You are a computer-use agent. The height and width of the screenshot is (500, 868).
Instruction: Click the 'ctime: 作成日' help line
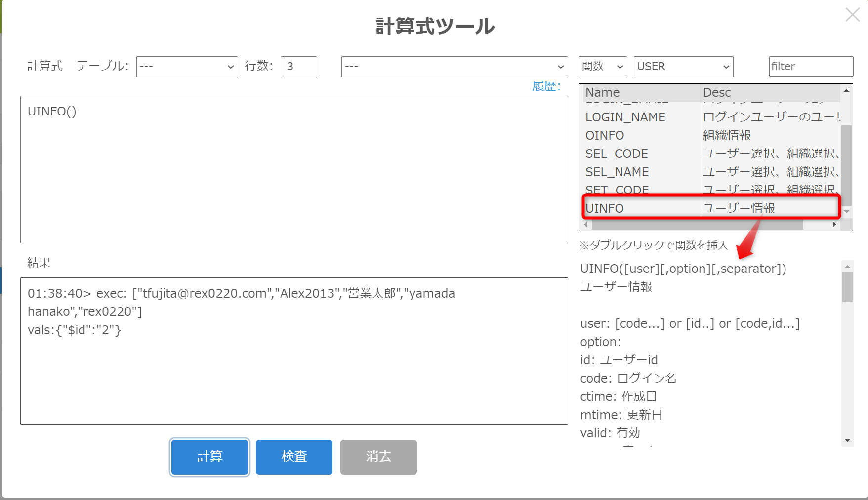pyautogui.click(x=619, y=396)
